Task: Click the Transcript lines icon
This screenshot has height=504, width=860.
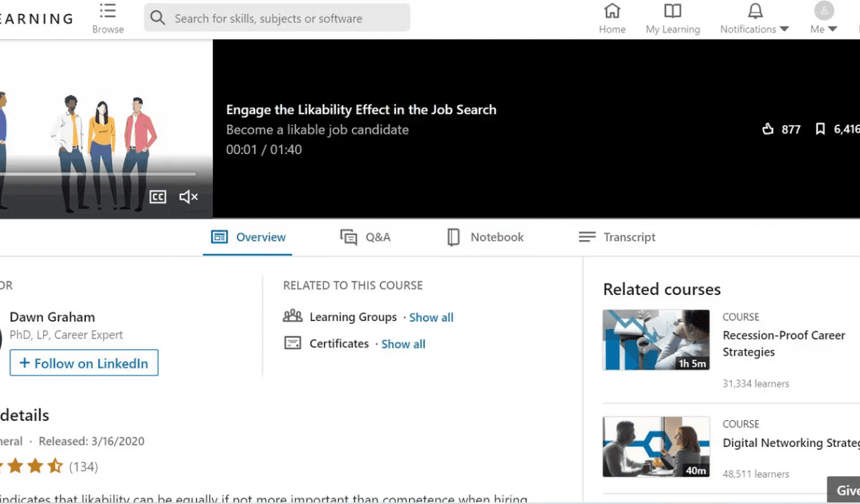Action: point(587,237)
